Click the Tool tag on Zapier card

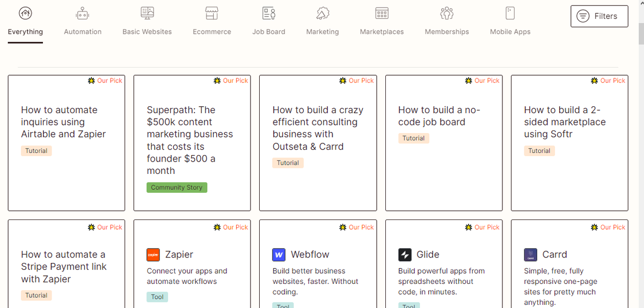pos(157,297)
